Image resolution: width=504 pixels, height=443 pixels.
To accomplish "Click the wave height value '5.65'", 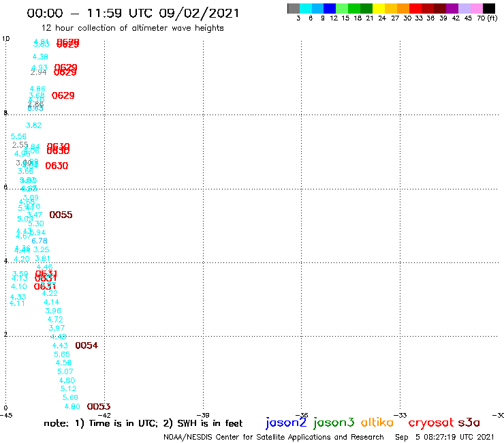I will tap(62, 354).
